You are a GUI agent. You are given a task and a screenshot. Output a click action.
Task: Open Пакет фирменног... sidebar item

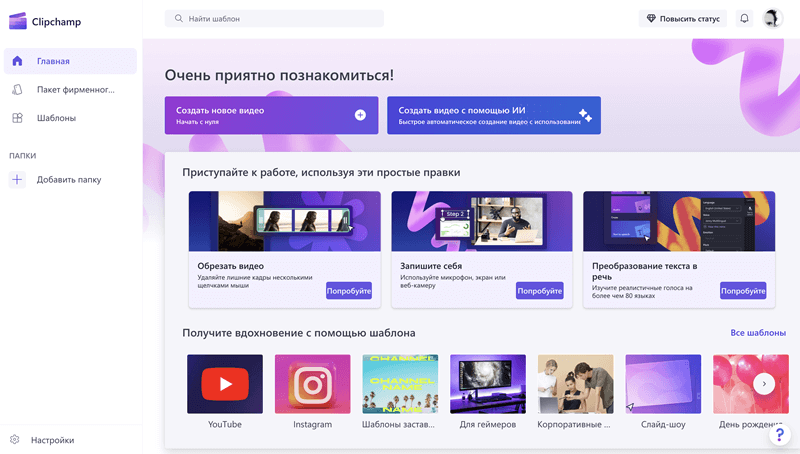70,90
